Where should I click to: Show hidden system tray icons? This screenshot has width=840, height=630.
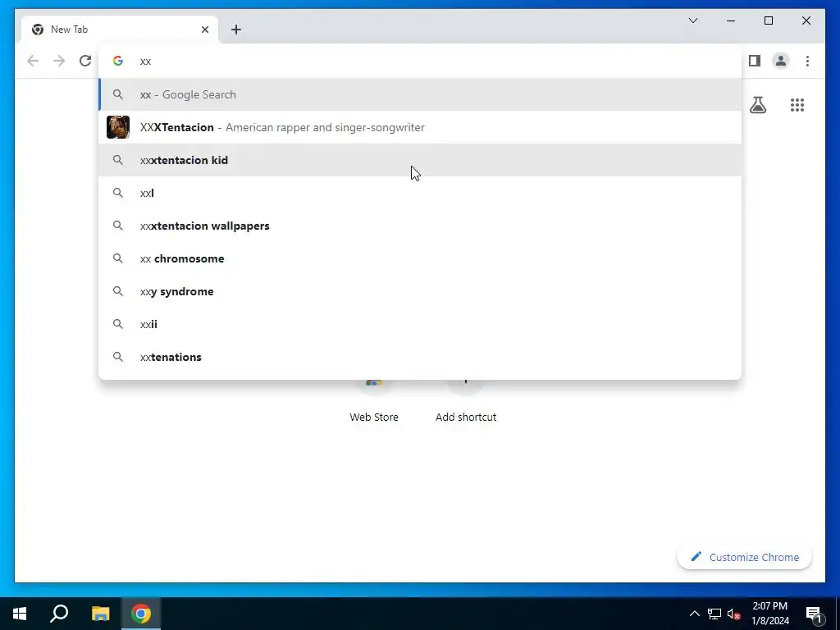pos(694,614)
